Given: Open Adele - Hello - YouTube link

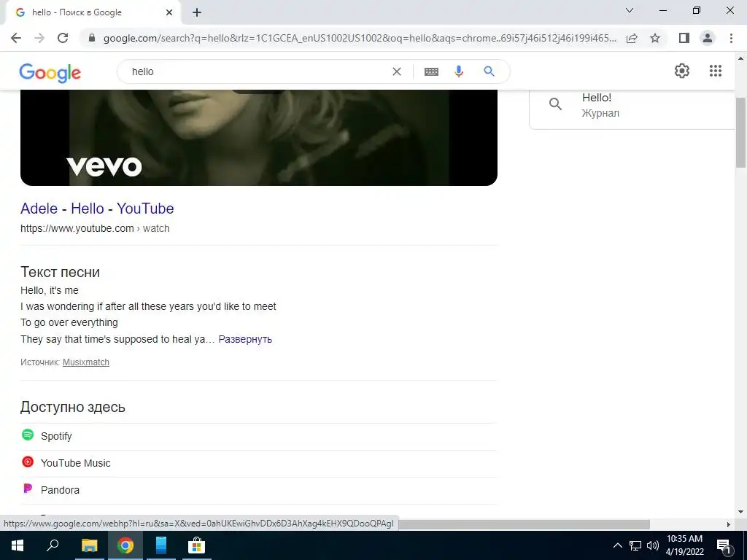Looking at the screenshot, I should pos(97,209).
